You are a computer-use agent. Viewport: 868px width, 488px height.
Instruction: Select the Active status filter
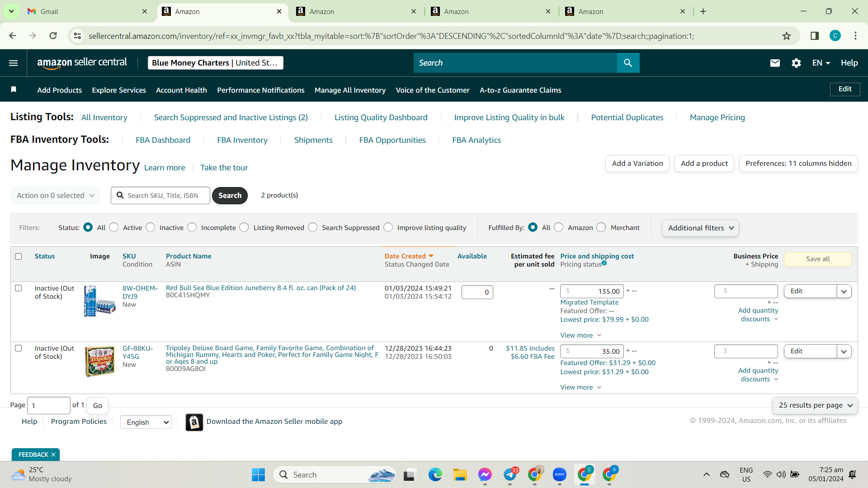coord(114,227)
